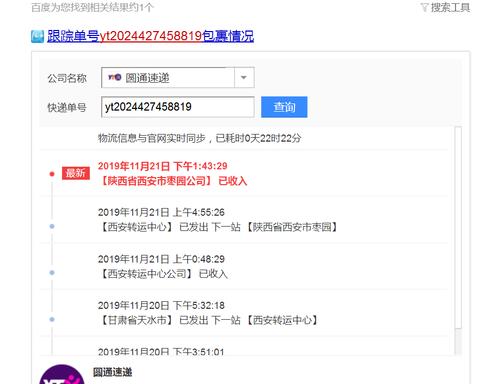Click the 公司名称 label

pyautogui.click(x=67, y=78)
